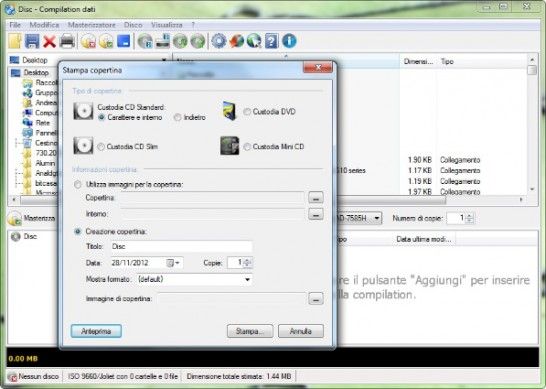The image size is (546, 389).
Task: Click the blue window toolbar icon
Action: 124,41
